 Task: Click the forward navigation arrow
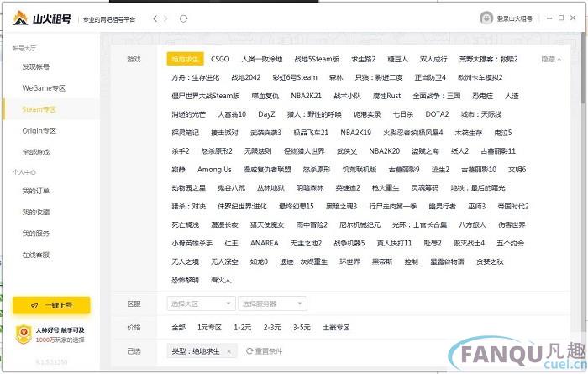click(x=166, y=18)
